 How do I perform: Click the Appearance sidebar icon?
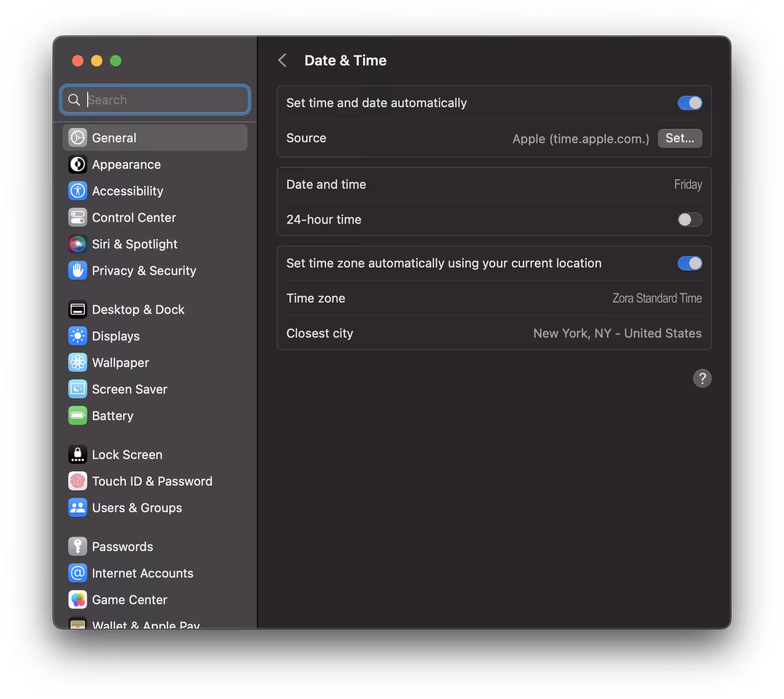(78, 164)
